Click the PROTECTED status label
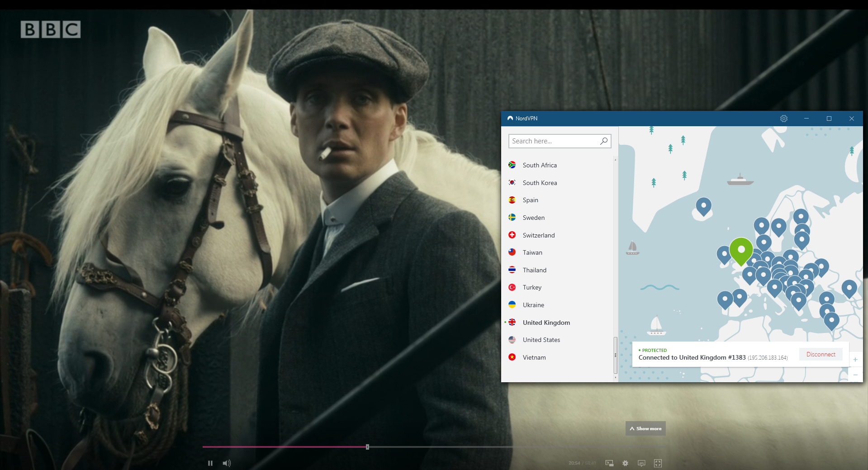Image resolution: width=868 pixels, height=470 pixels. tap(654, 350)
